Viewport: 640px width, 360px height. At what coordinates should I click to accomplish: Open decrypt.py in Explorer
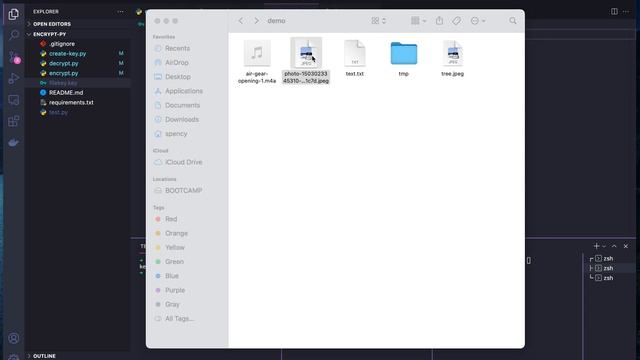[x=63, y=63]
